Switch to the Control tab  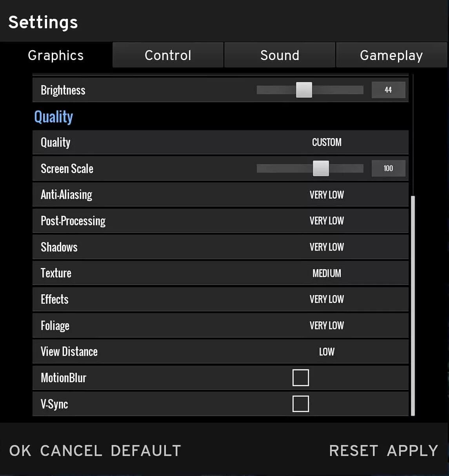tap(168, 55)
